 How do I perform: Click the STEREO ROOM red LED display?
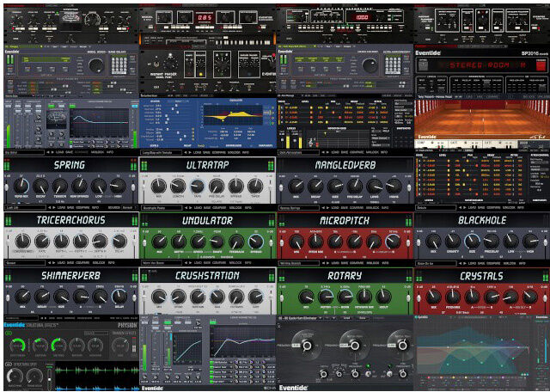click(480, 65)
